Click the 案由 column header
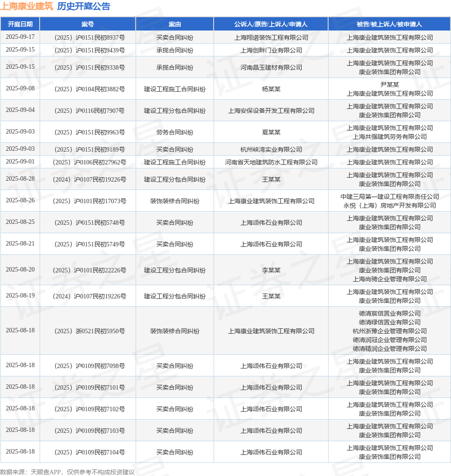This screenshot has width=451, height=476. 175,24
